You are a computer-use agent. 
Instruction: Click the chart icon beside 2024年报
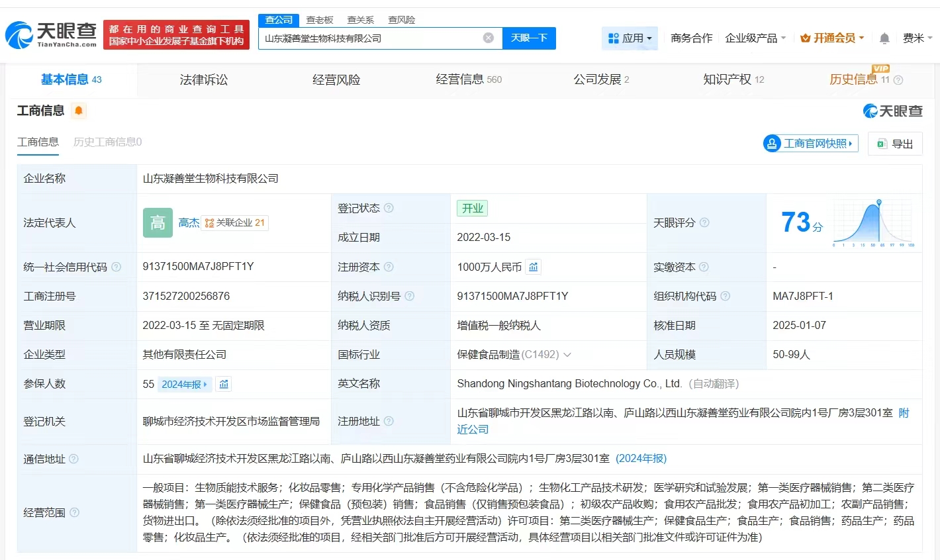[x=224, y=384]
